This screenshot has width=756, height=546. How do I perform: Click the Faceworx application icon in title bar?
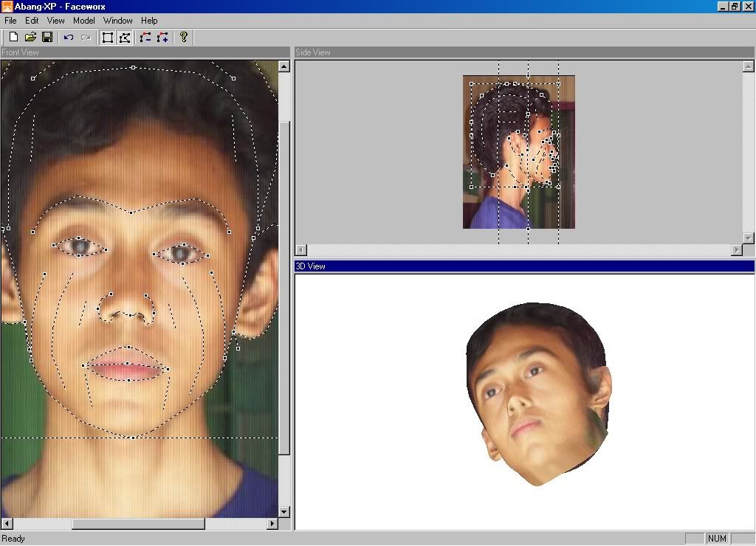pyautogui.click(x=7, y=6)
